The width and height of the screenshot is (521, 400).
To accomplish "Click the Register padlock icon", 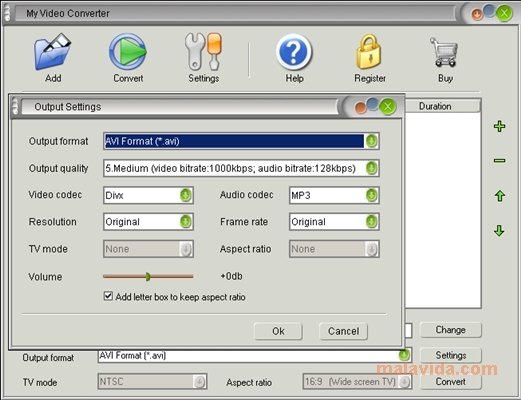I will tap(369, 52).
